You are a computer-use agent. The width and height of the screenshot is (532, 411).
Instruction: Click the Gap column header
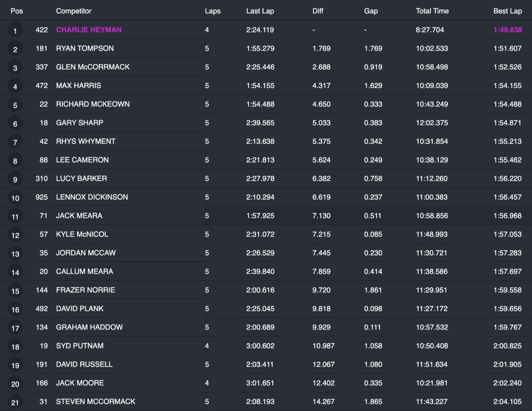(371, 11)
